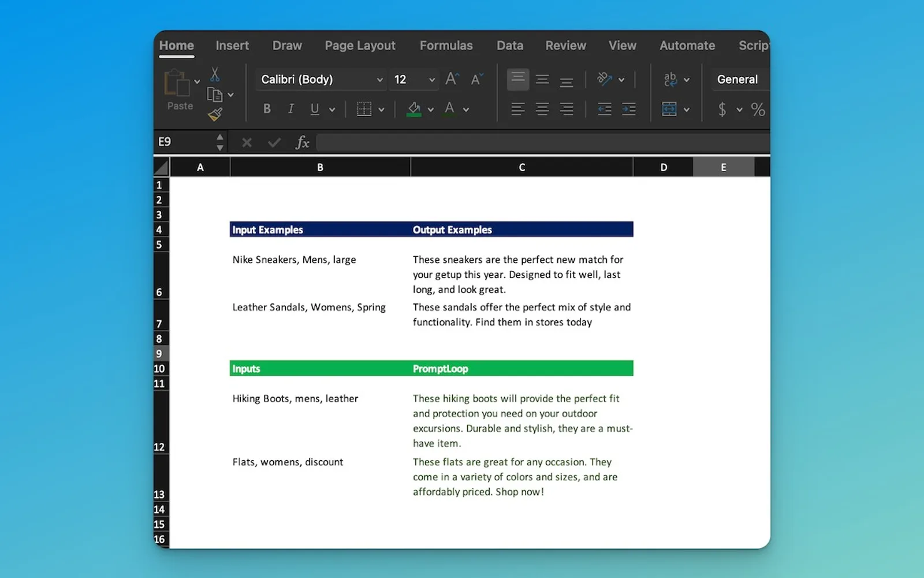
Task: Select column C header
Action: (522, 167)
